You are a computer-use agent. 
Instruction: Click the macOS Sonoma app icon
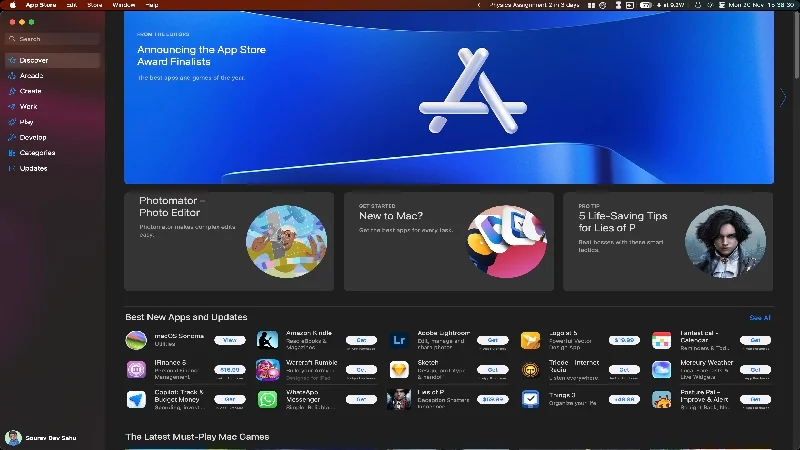click(136, 340)
